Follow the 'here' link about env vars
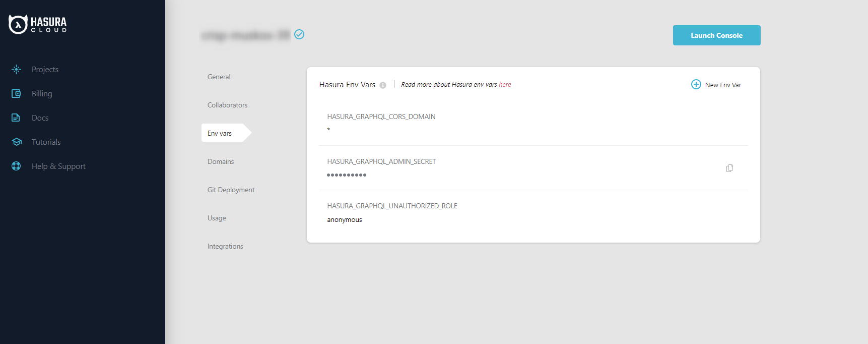 point(505,84)
